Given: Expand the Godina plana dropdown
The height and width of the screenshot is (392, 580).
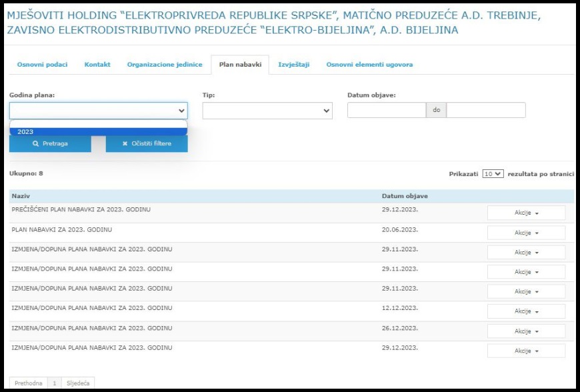Looking at the screenshot, I should click(x=99, y=111).
